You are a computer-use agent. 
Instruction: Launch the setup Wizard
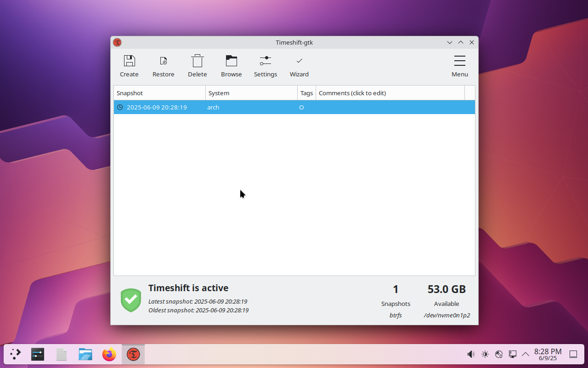[x=299, y=66]
